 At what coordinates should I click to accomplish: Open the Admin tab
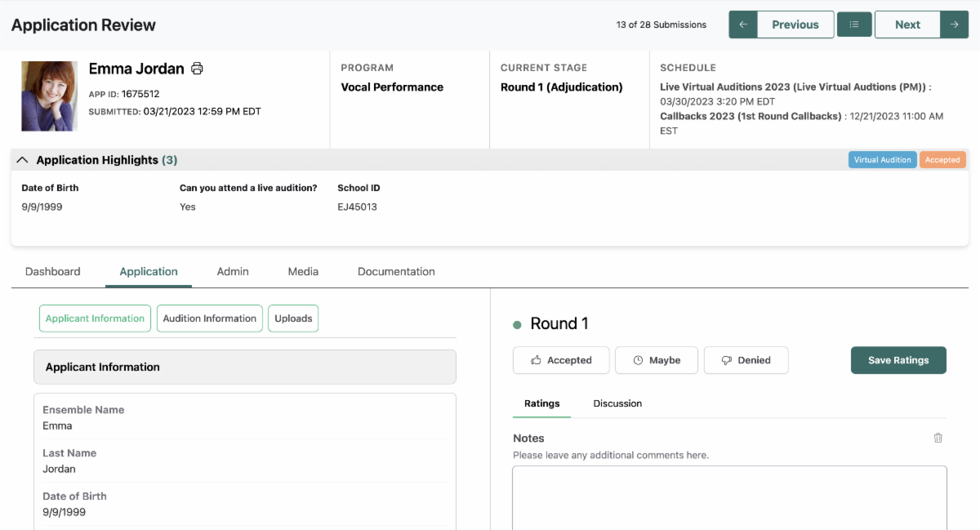[x=233, y=271]
